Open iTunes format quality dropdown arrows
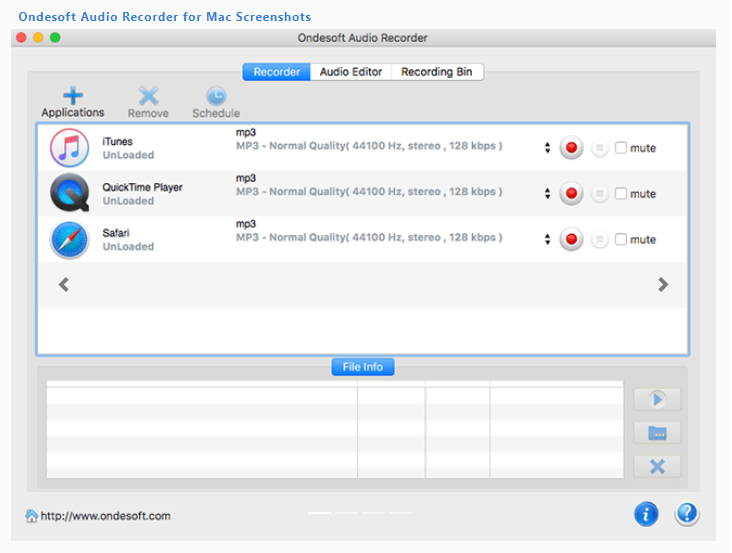 tap(547, 148)
